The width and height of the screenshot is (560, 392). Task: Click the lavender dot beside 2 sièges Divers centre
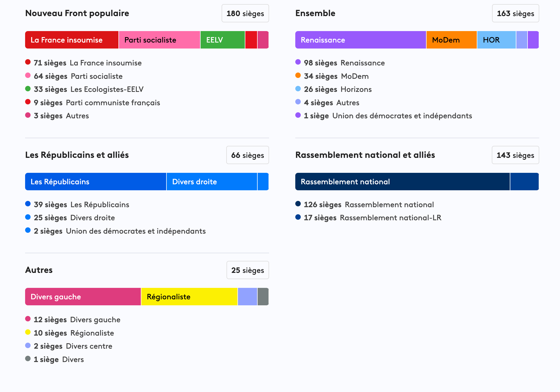point(28,345)
